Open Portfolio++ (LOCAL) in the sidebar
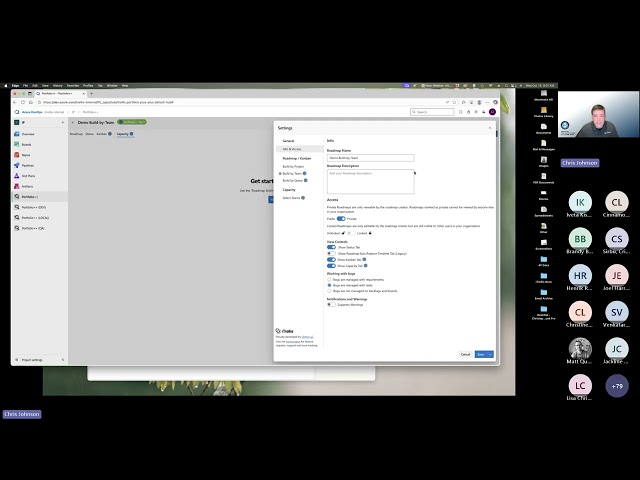The image size is (640, 480). tap(35, 218)
